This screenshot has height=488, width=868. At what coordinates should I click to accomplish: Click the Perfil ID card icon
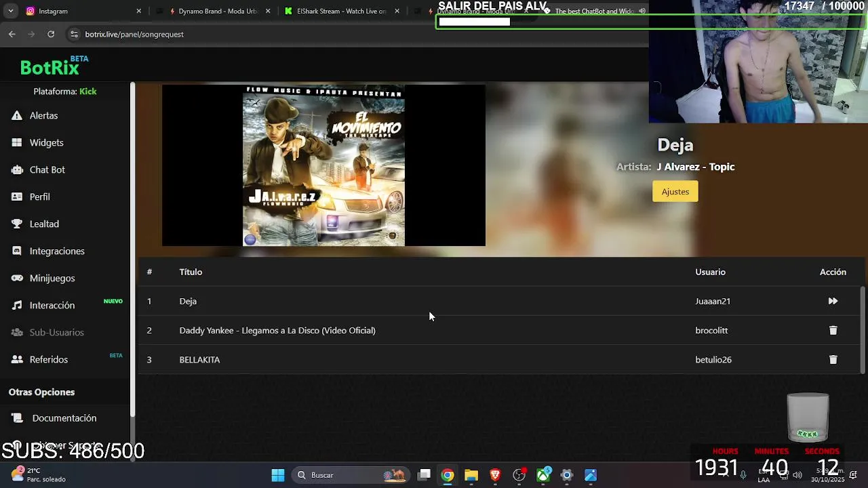click(17, 197)
